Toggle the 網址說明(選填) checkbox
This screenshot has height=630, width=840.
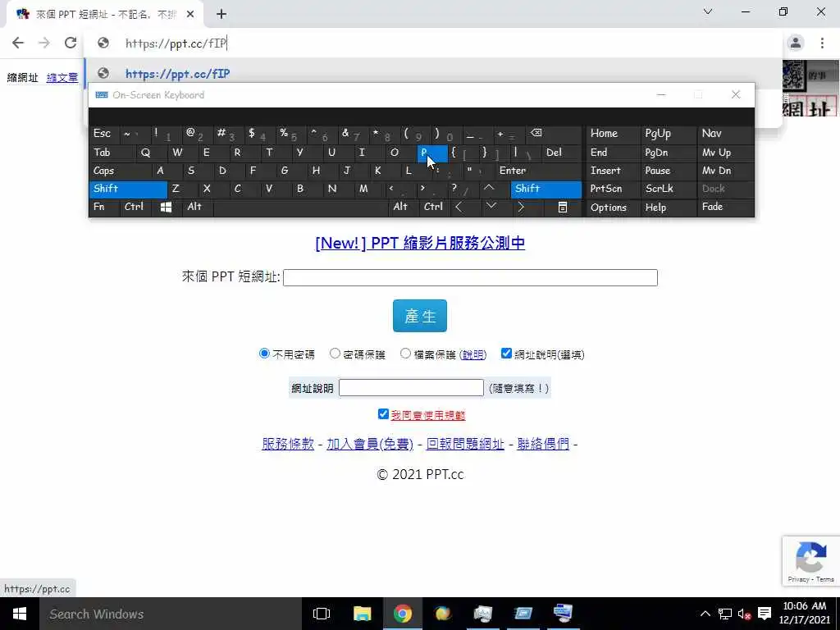click(x=506, y=353)
